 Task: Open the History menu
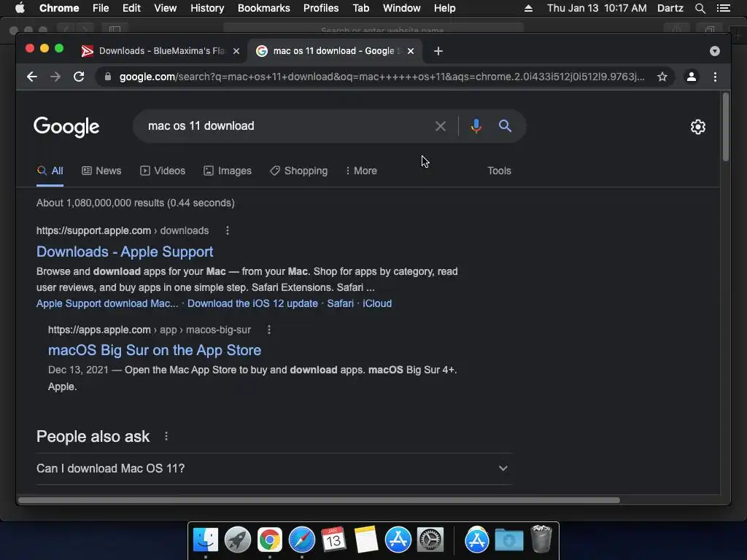(x=207, y=8)
